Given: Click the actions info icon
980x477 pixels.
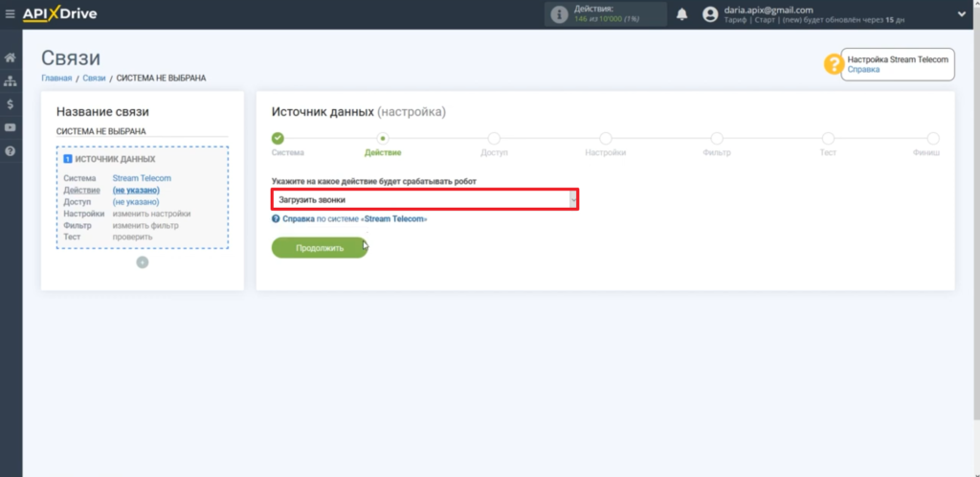Looking at the screenshot, I should click(x=559, y=14).
